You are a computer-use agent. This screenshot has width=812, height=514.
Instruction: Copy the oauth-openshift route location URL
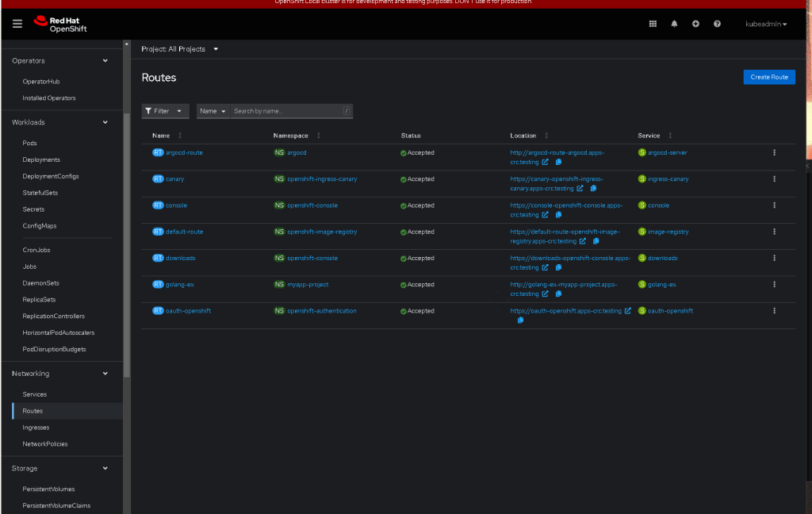(x=520, y=320)
